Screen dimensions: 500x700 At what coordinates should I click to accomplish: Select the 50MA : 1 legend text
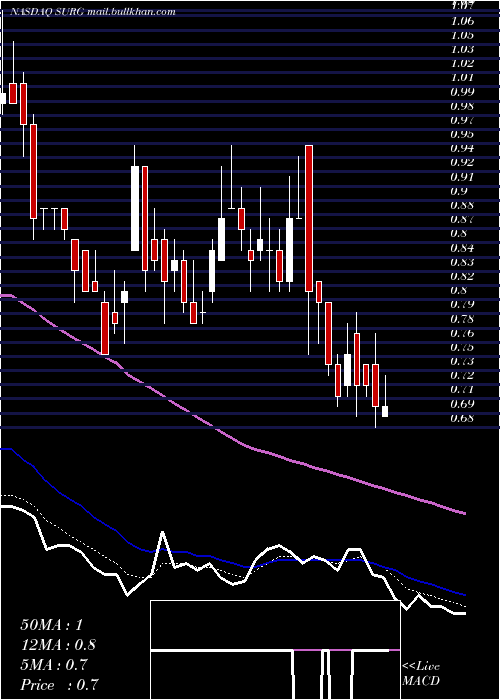(52, 625)
